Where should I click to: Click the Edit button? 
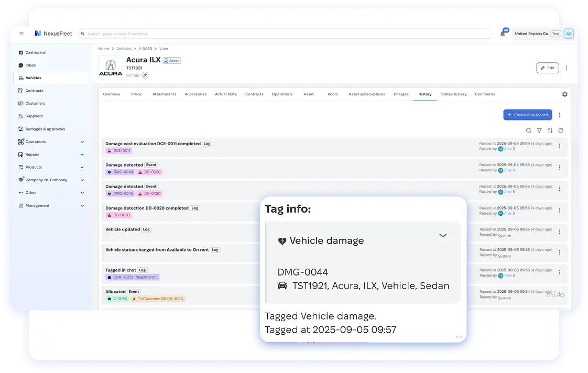click(547, 68)
